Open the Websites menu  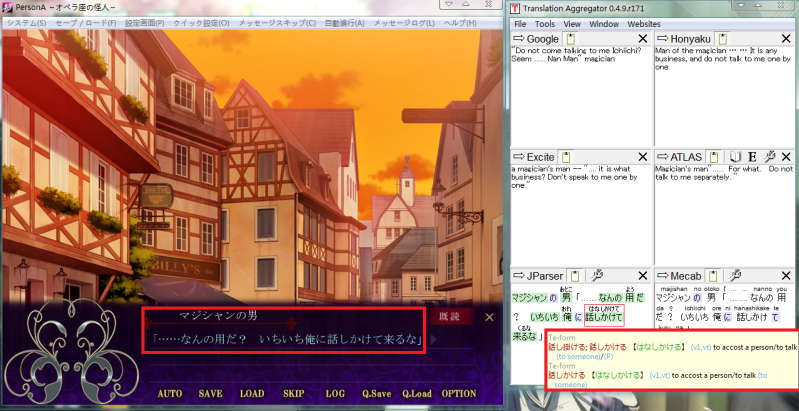point(644,23)
